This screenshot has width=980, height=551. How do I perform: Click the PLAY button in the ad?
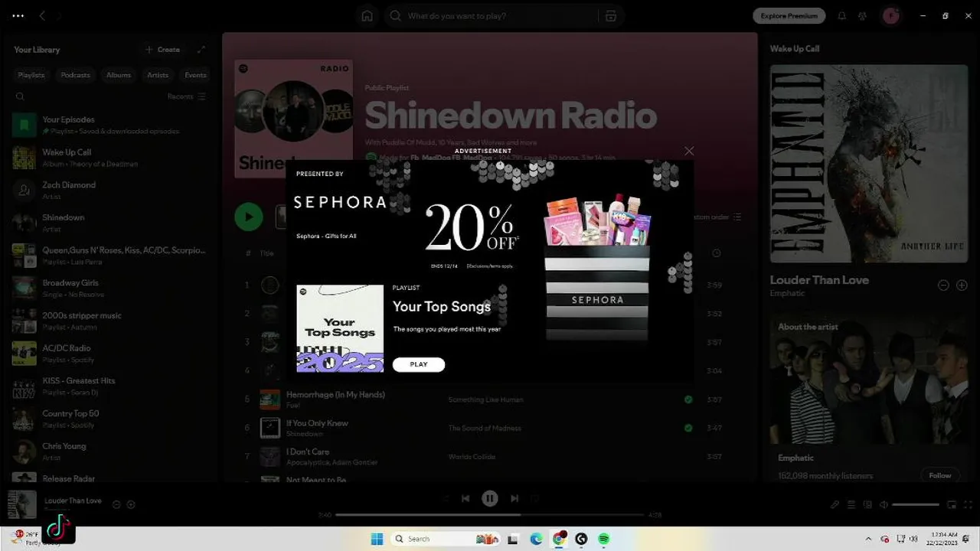(419, 364)
